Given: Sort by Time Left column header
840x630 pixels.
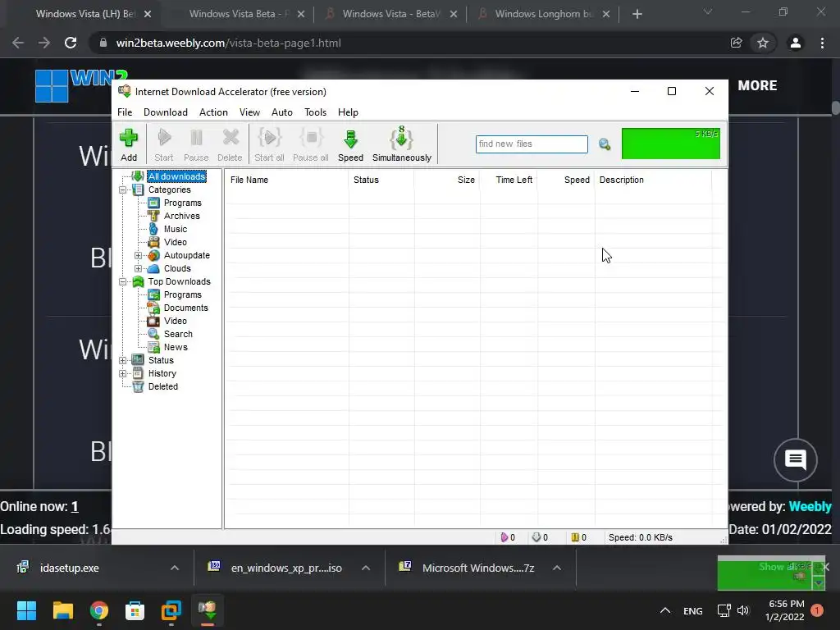Looking at the screenshot, I should point(509,180).
